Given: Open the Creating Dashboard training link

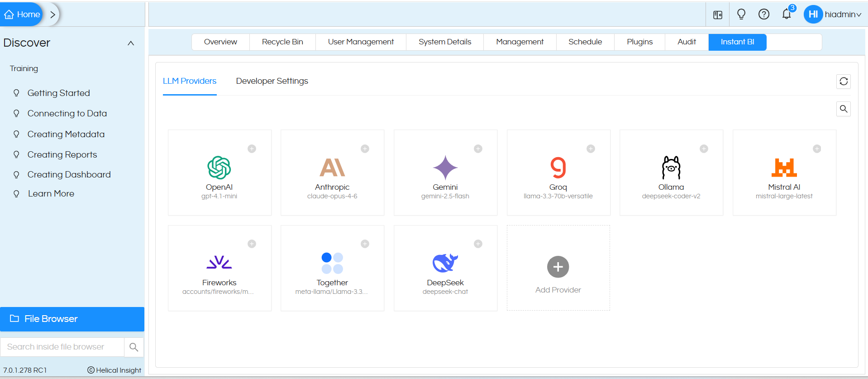Looking at the screenshot, I should pos(69,174).
